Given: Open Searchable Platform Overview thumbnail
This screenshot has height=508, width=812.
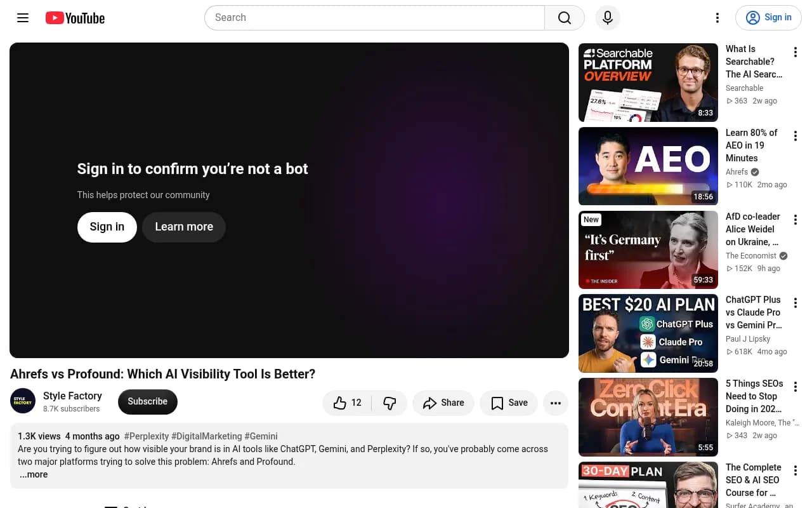Looking at the screenshot, I should point(648,83).
